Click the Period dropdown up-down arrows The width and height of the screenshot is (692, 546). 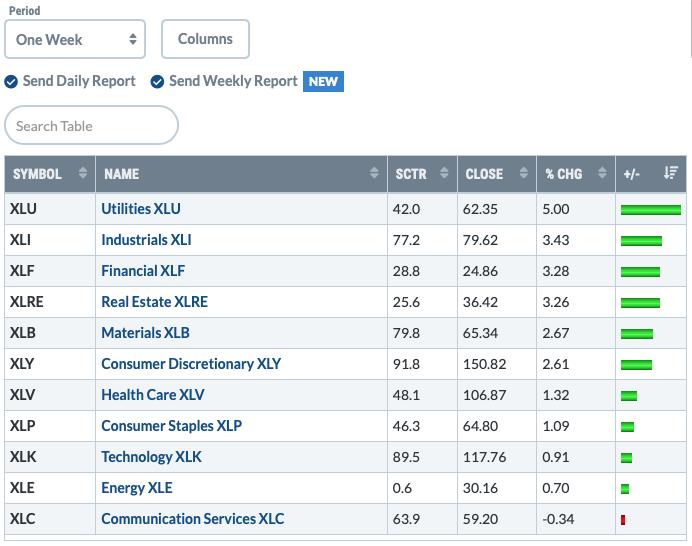tap(132, 39)
